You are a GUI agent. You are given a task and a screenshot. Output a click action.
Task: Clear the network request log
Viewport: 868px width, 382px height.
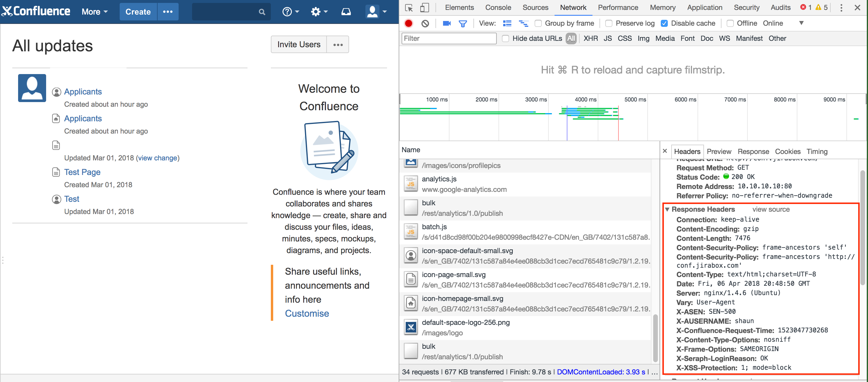pos(425,23)
